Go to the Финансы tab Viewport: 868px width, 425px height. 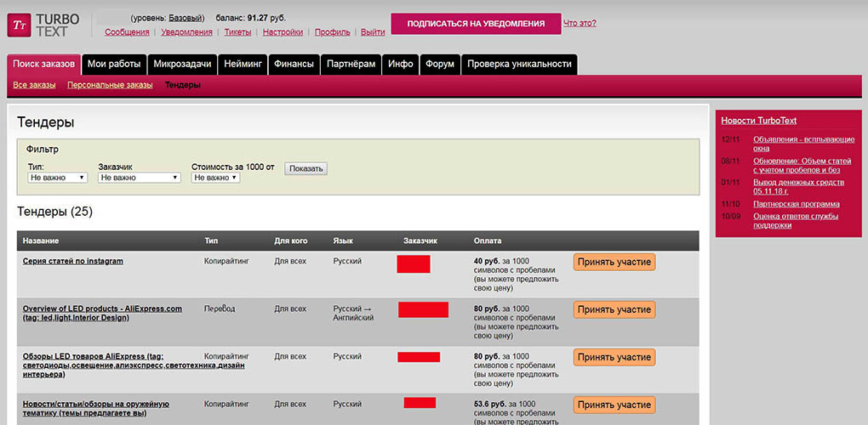[x=294, y=64]
